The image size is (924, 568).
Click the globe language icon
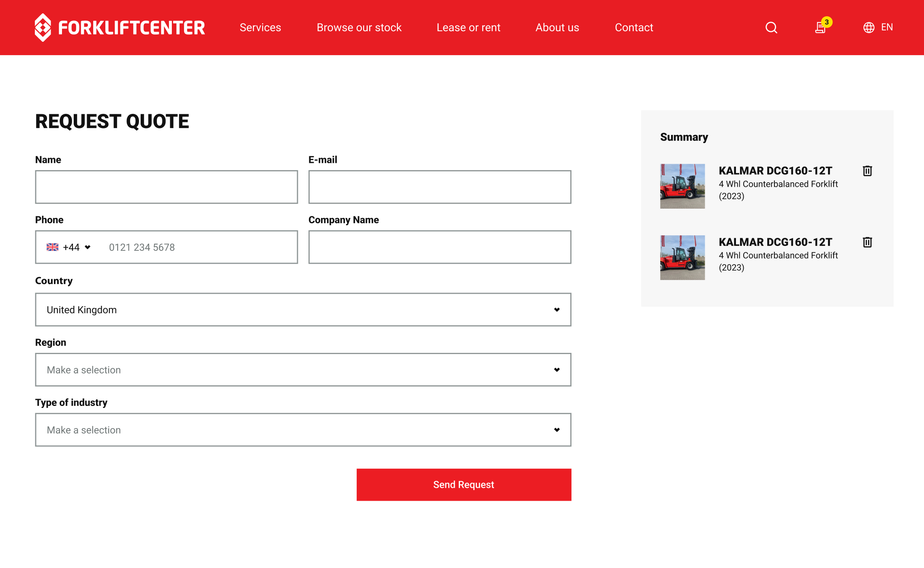pos(868,28)
